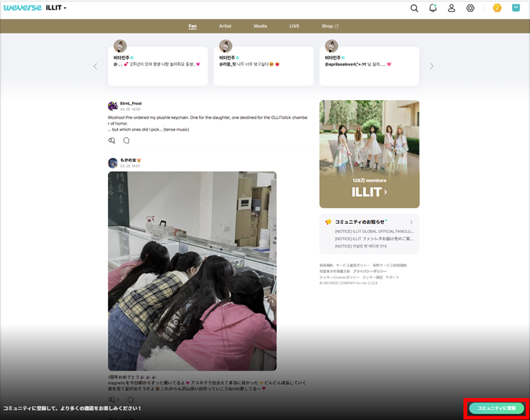Open the ILLIT ファンレタお届け先 notice
530x420 pixels.
click(x=374, y=239)
